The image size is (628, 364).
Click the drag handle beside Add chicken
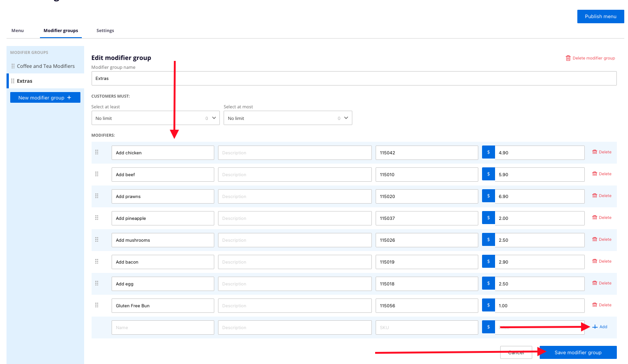click(97, 152)
